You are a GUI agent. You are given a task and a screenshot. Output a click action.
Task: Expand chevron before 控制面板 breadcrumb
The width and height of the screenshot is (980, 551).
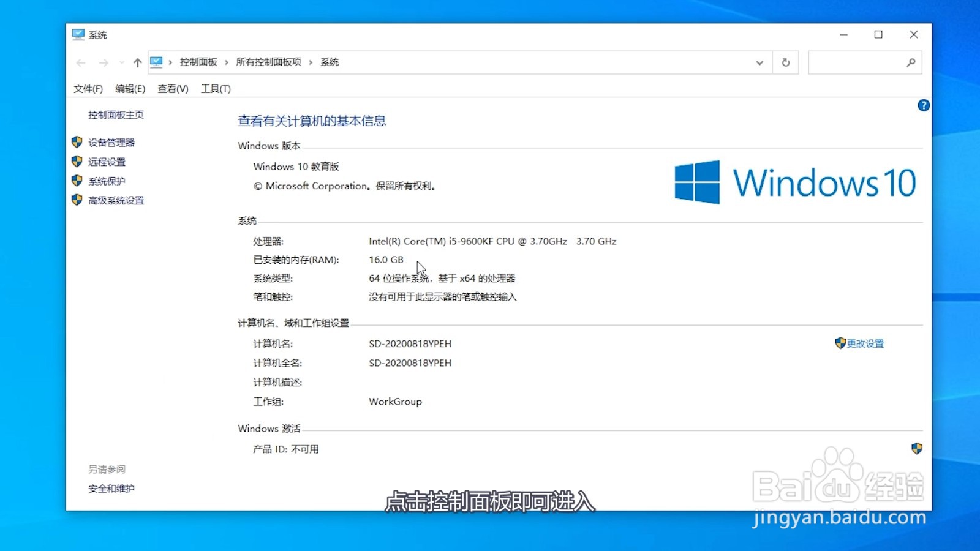pyautogui.click(x=170, y=62)
